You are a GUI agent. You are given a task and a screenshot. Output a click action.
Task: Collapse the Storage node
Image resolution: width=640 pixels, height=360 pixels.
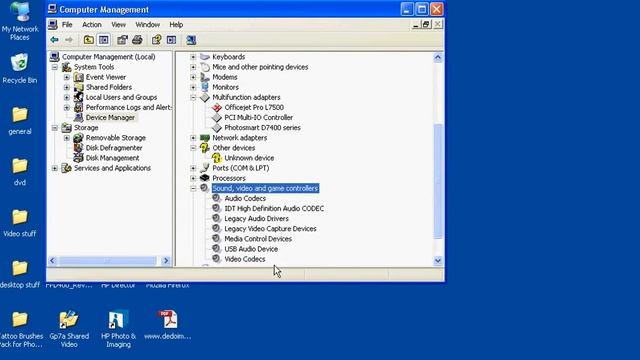tap(55, 128)
